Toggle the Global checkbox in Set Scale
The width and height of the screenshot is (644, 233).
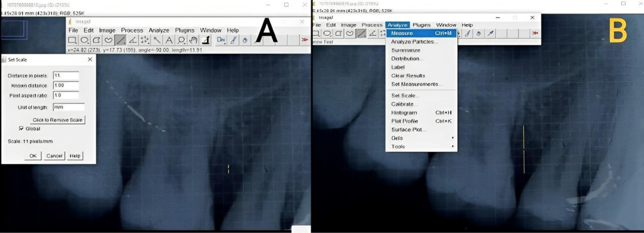pos(22,128)
